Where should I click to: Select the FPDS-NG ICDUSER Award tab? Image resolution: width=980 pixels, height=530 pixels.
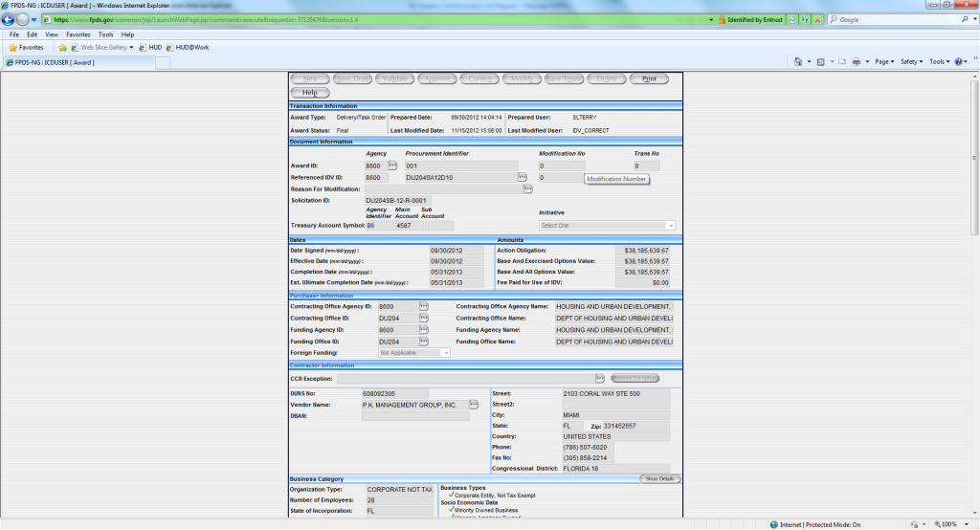[78, 62]
